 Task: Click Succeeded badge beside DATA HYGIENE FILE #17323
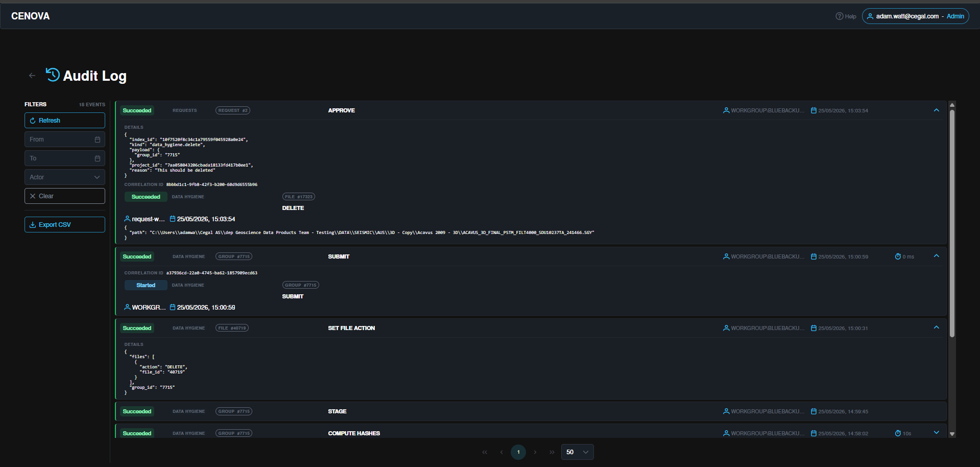coord(146,197)
